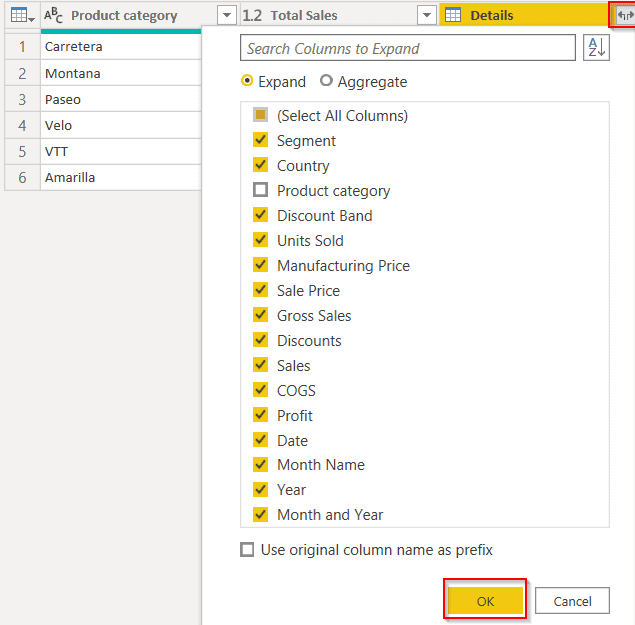Sort columns with the A-Z sort button
The height and width of the screenshot is (625, 635).
pyautogui.click(x=596, y=48)
